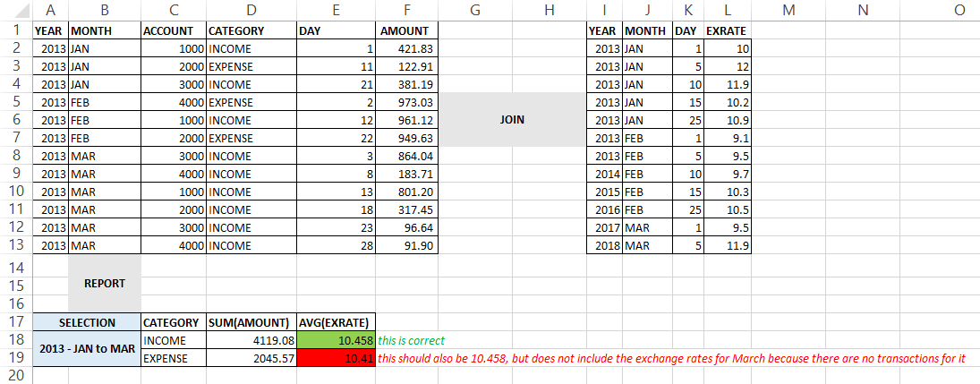Screen dimensions: 980x384
Task: Select the INCOME cell in the report table
Action: pyautogui.click(x=174, y=341)
